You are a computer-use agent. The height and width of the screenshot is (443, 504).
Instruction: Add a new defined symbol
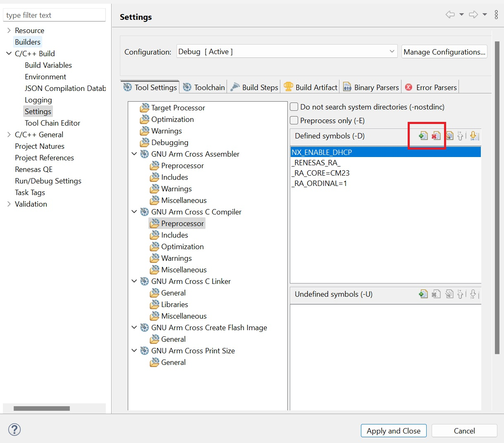tap(423, 136)
